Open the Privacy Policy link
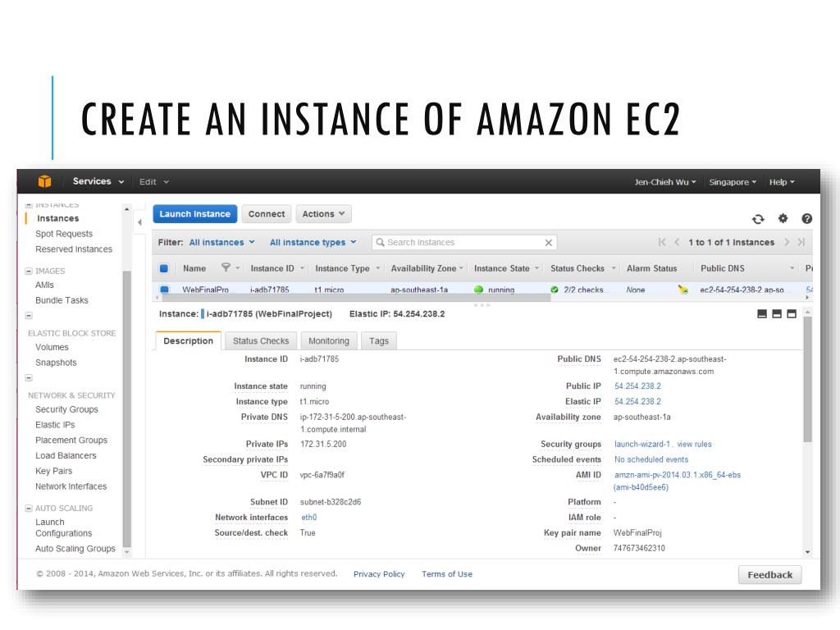 pyautogui.click(x=379, y=573)
